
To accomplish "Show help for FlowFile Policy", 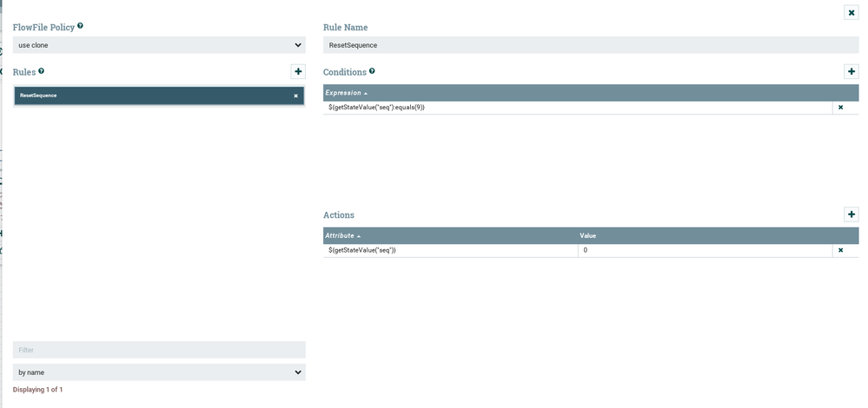I will (80, 26).
